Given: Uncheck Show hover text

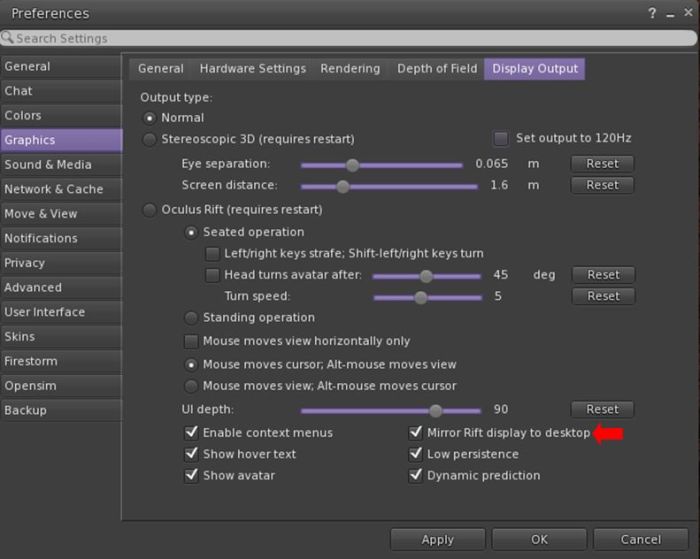Looking at the screenshot, I should pos(192,454).
